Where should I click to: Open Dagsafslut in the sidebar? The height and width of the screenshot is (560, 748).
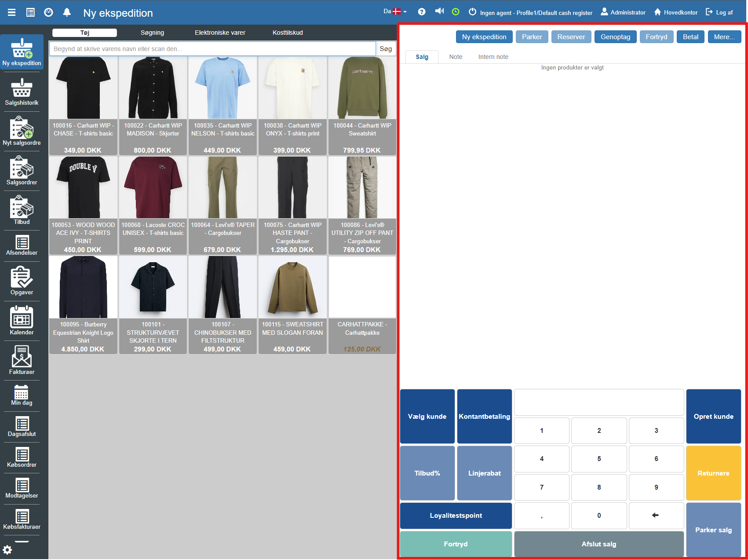click(22, 427)
